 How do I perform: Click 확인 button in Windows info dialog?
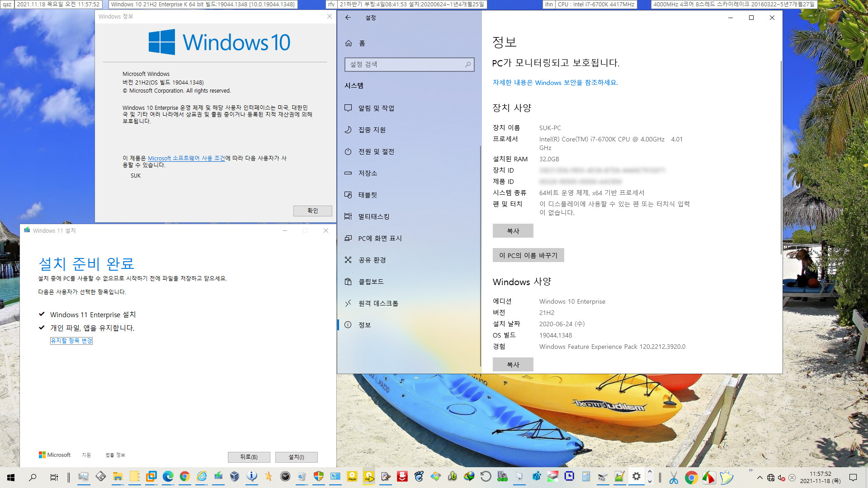(312, 210)
